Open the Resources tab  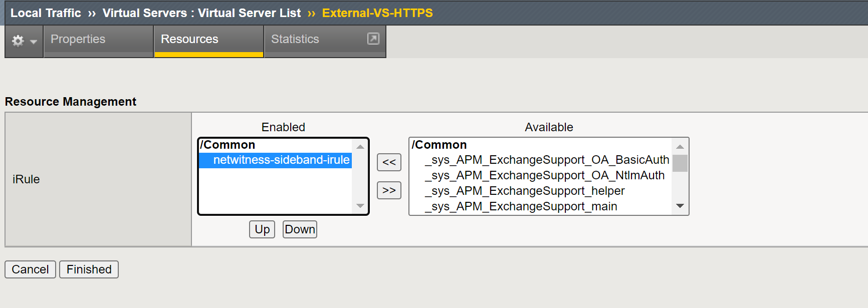(x=189, y=39)
